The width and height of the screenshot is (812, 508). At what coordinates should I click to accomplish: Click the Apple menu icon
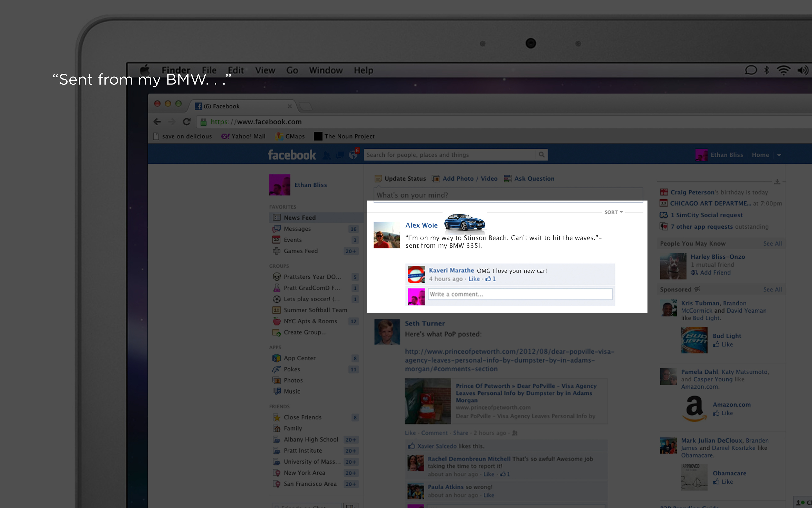(x=145, y=70)
